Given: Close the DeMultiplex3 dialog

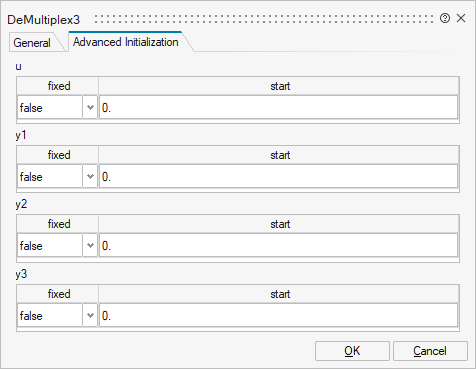Looking at the screenshot, I should (x=461, y=18).
